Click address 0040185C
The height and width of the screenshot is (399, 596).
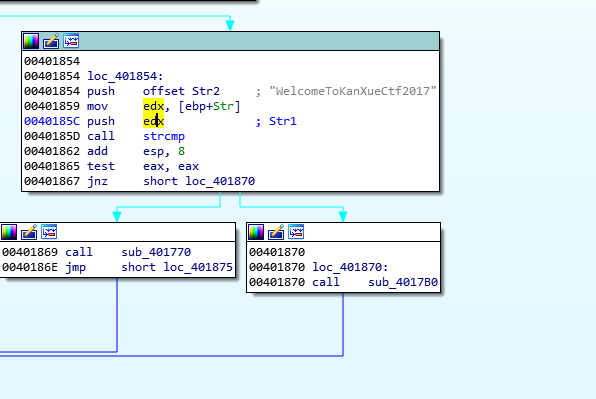tap(52, 121)
